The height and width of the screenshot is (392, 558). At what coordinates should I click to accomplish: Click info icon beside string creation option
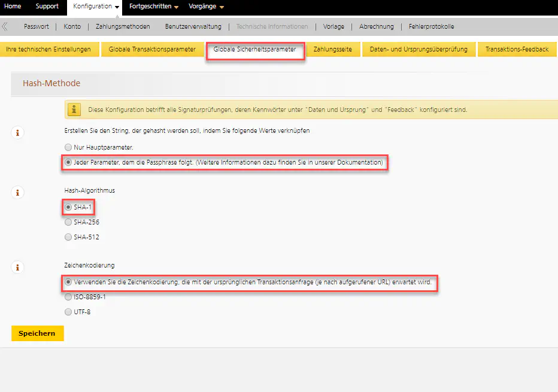tap(17, 132)
